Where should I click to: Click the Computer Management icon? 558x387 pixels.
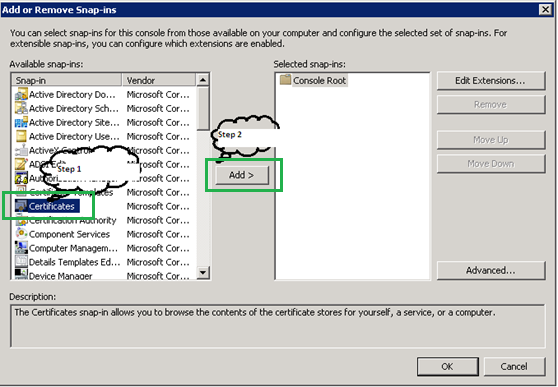point(21,248)
